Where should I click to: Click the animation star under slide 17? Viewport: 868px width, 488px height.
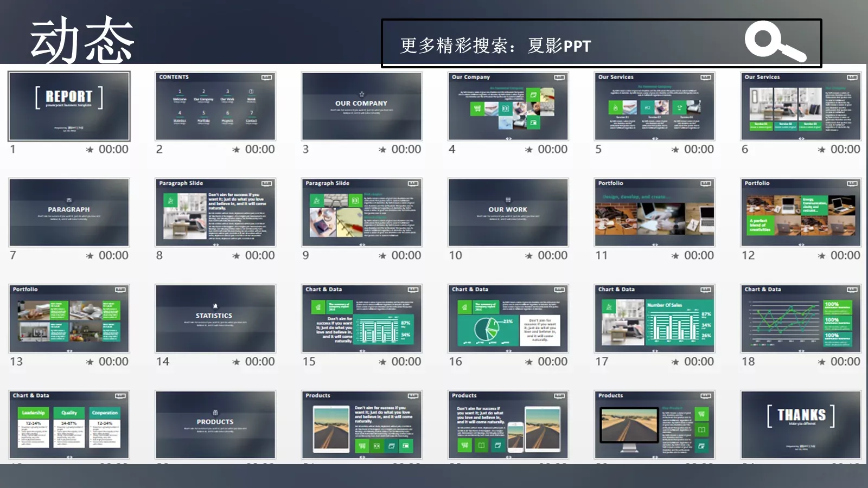tap(675, 362)
